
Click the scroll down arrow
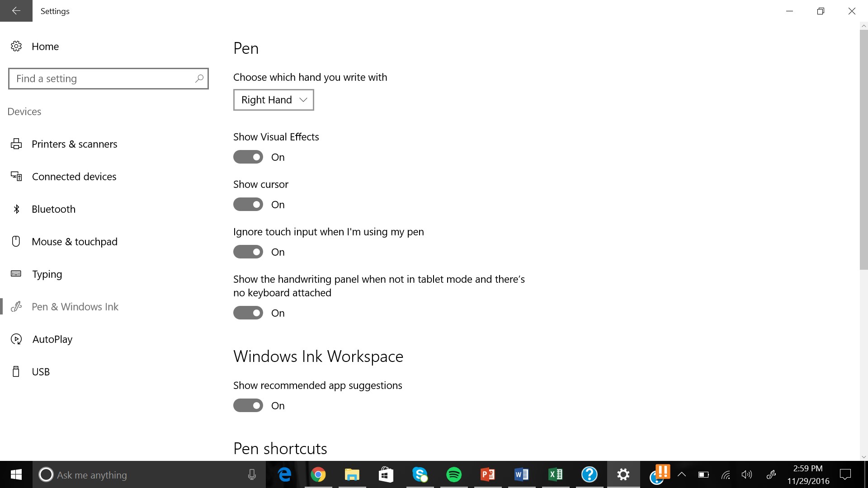pyautogui.click(x=863, y=457)
